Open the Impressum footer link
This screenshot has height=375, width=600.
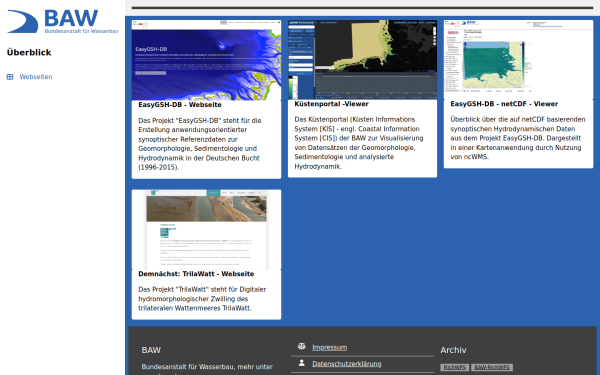pyautogui.click(x=329, y=347)
